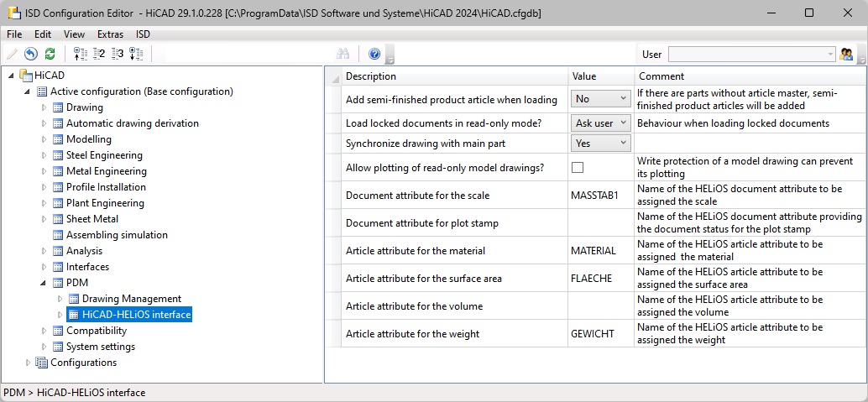Sort by the Description column header
The height and width of the screenshot is (402, 868).
[454, 76]
